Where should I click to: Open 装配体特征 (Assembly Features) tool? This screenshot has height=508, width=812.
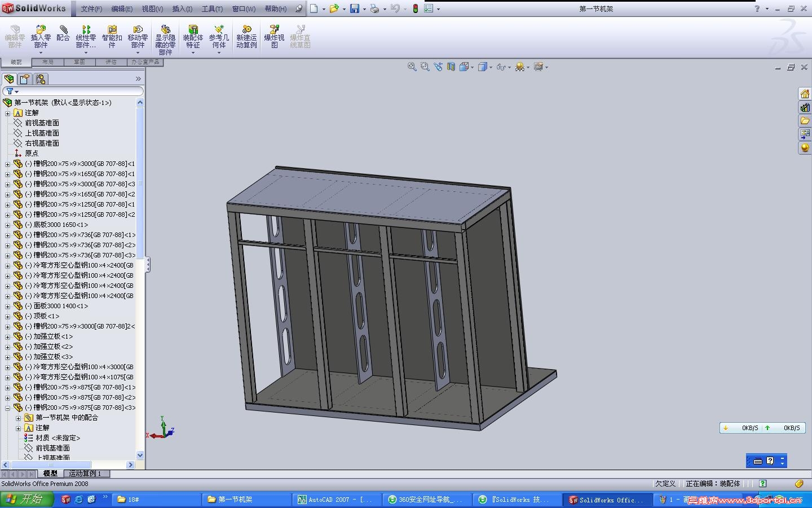pos(193,37)
